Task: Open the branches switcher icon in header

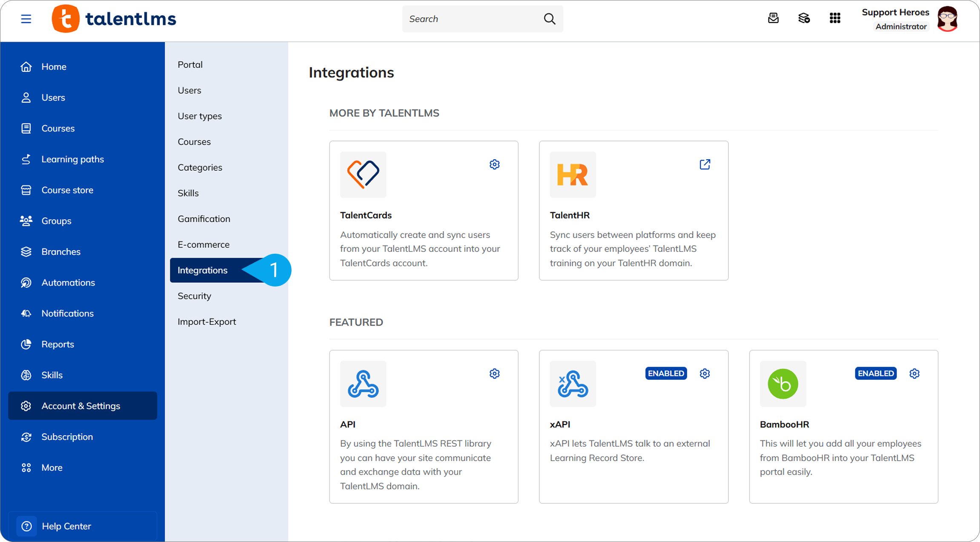Action: click(804, 18)
